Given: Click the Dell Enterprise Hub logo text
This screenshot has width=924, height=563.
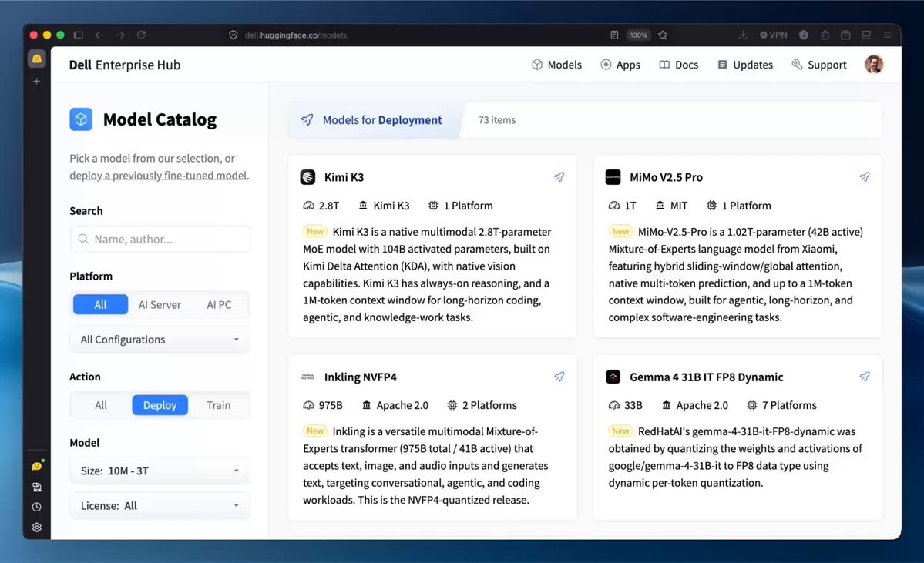Looking at the screenshot, I should 125,65.
